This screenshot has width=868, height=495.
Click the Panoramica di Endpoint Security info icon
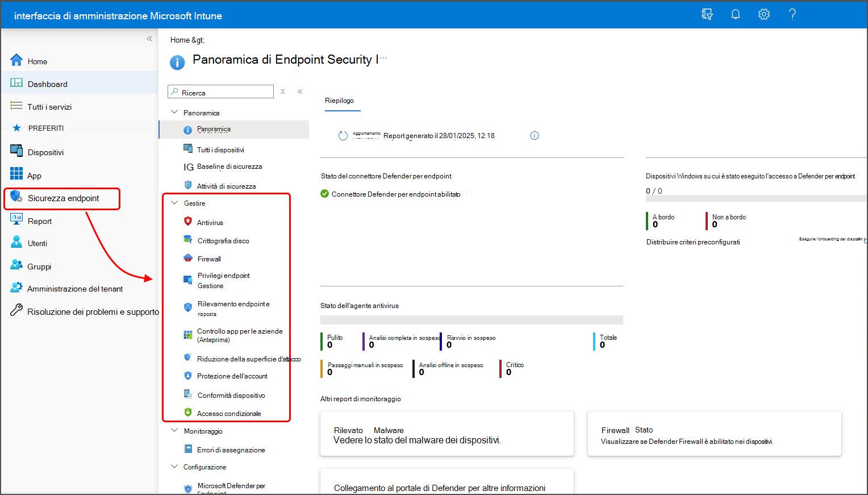tap(177, 63)
